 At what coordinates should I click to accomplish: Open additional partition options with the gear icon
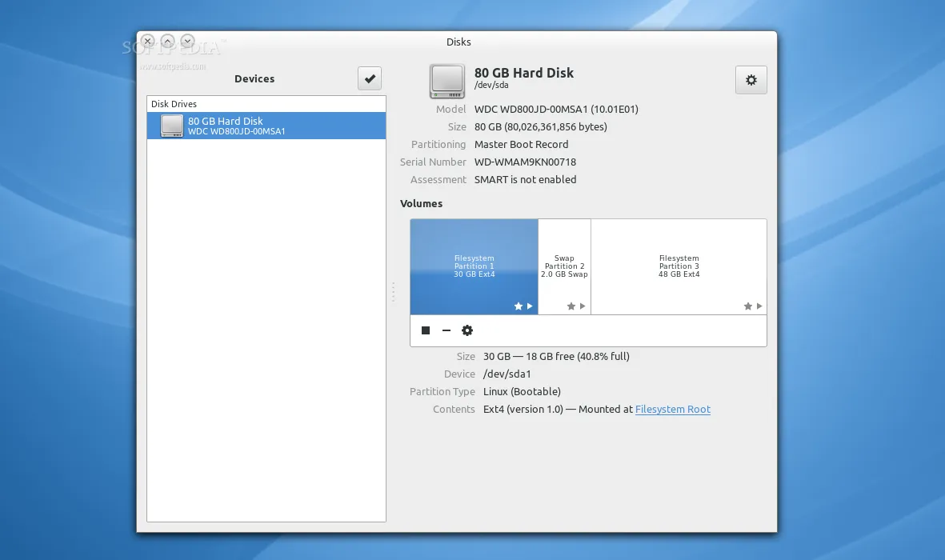(x=467, y=330)
